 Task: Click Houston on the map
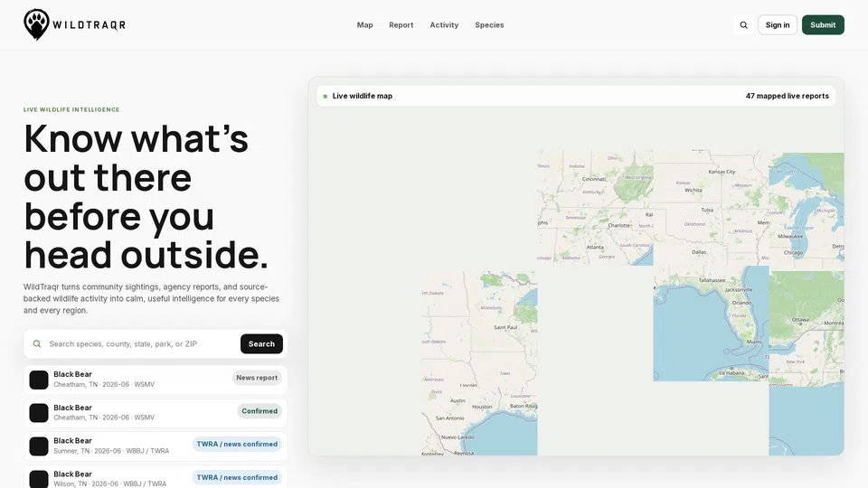click(482, 407)
